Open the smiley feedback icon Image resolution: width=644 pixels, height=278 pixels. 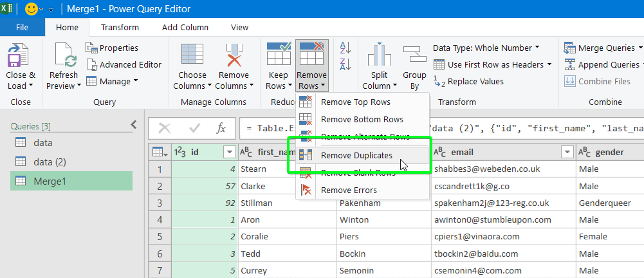click(32, 8)
